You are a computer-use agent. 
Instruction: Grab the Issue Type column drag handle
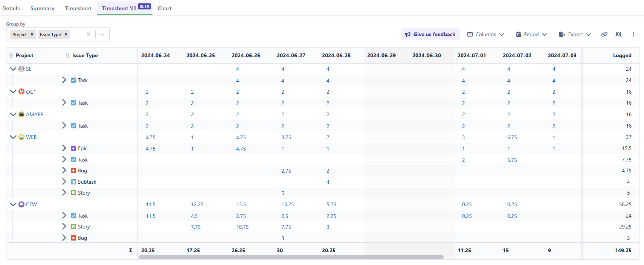67,55
